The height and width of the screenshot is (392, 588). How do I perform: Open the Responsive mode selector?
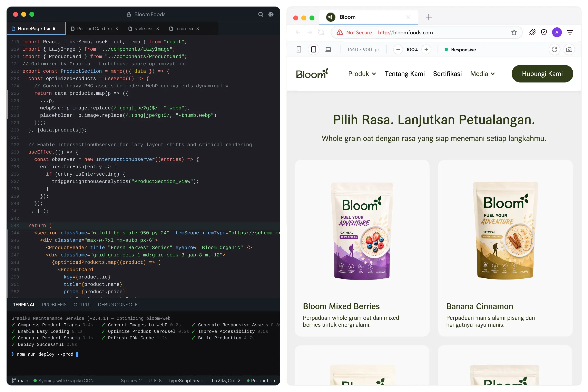point(460,49)
